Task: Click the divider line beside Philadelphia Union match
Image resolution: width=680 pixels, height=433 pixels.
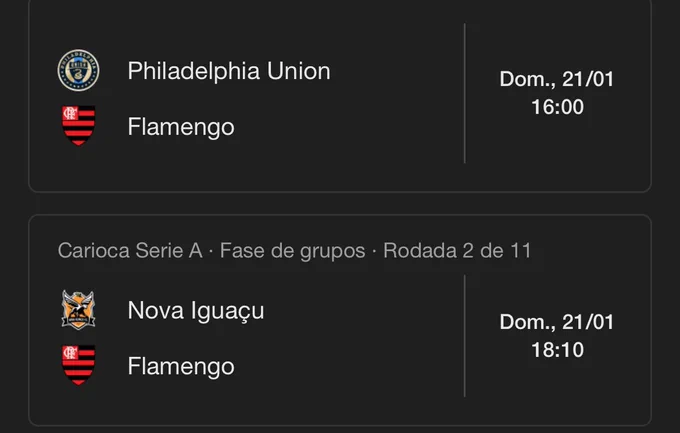Action: 464,93
